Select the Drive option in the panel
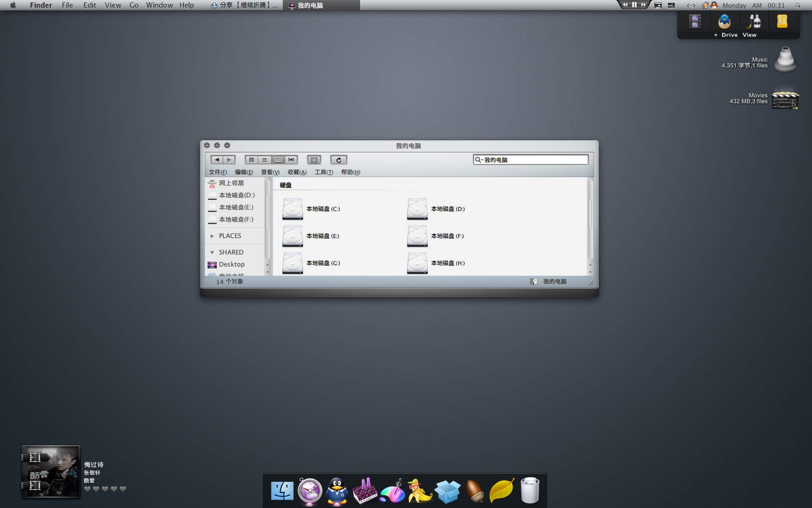The height and width of the screenshot is (508, 812). point(729,35)
